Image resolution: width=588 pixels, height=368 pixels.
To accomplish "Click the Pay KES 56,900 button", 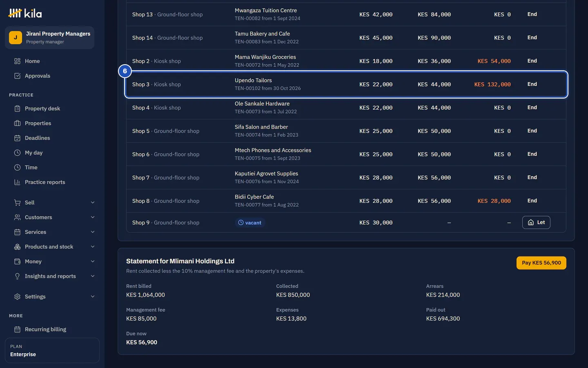I will pyautogui.click(x=541, y=263).
